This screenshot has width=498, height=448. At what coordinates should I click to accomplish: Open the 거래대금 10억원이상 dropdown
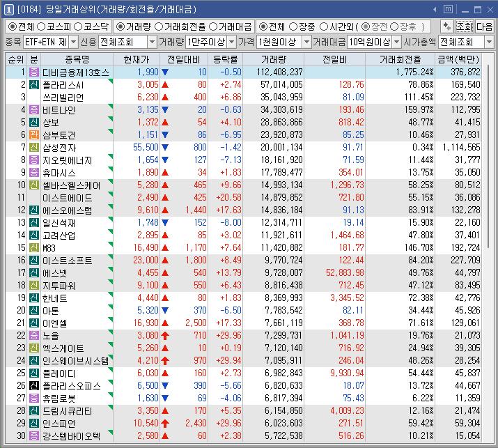point(396,42)
